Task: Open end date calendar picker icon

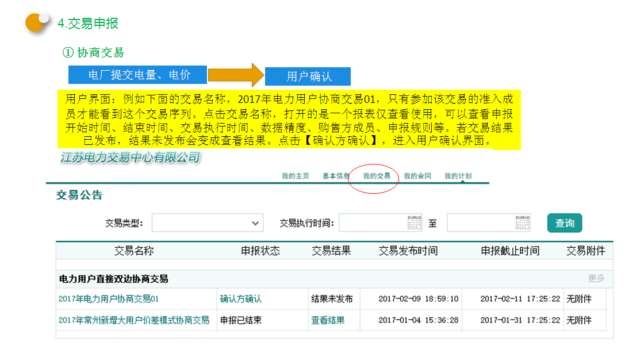Action: tap(522, 223)
